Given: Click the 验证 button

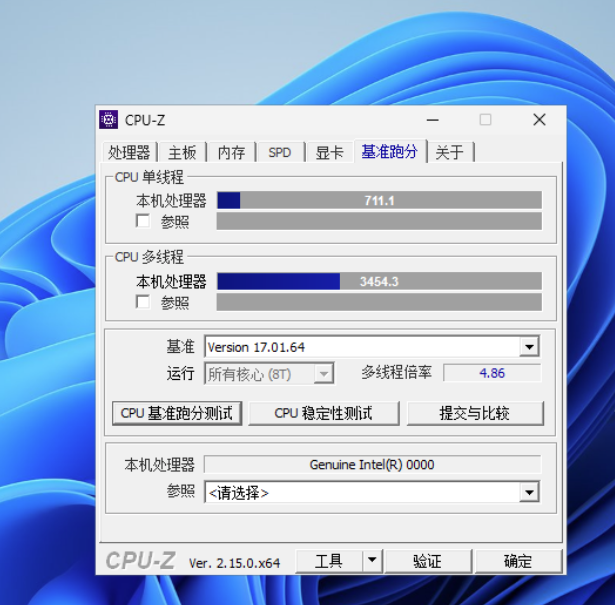Looking at the screenshot, I should coord(428,561).
